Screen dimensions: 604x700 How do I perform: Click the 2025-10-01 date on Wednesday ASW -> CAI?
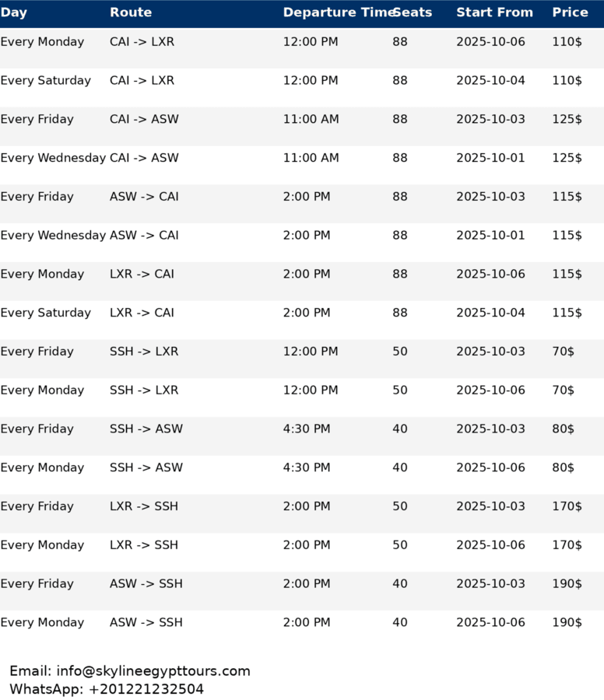[490, 236]
